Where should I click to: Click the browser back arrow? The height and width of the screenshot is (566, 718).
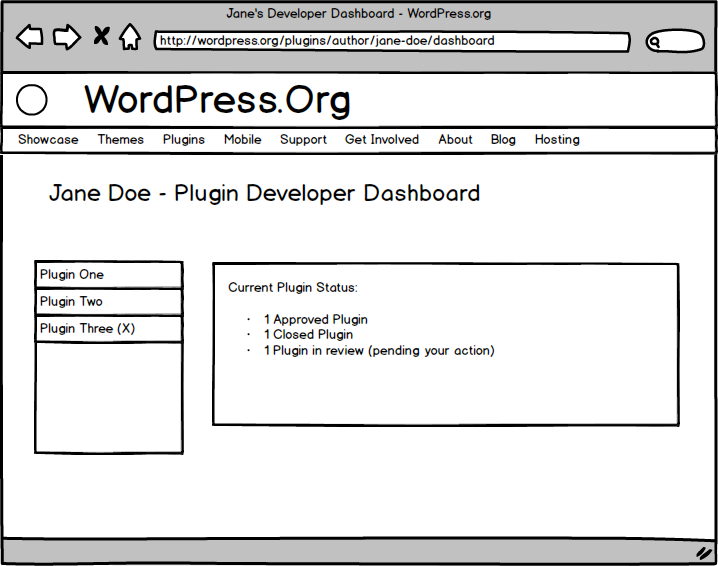(x=30, y=38)
